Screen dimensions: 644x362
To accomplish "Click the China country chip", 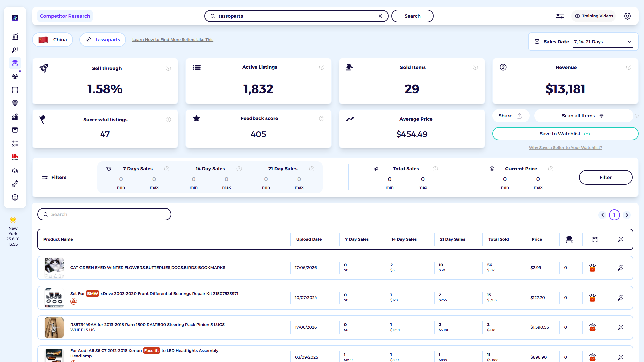I will tap(53, 40).
